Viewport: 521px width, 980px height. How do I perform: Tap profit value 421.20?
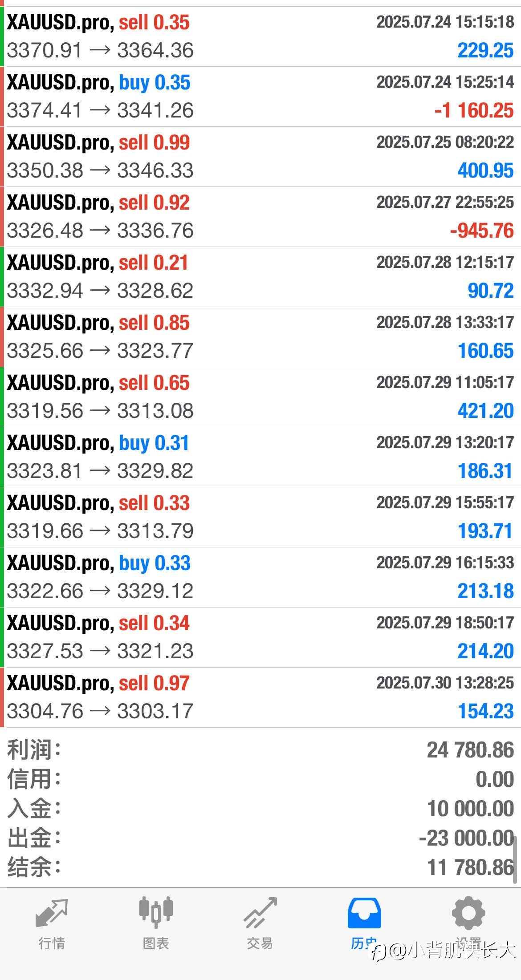click(x=485, y=411)
